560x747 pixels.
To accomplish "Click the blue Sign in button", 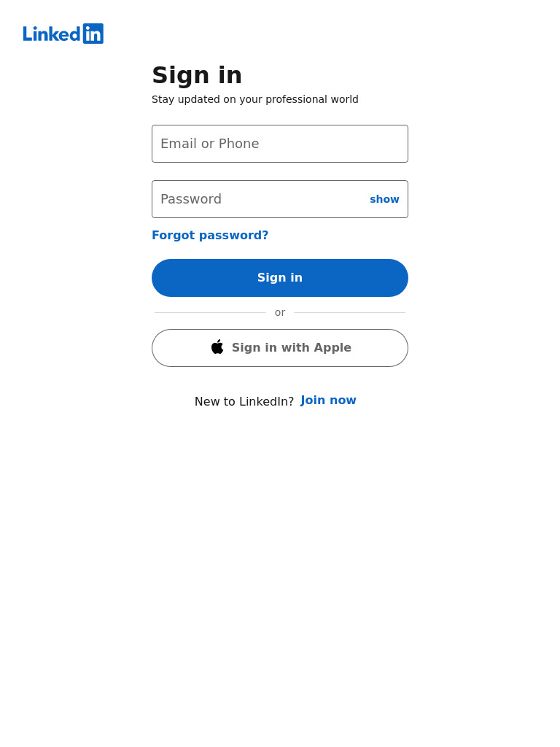I will coord(280,278).
